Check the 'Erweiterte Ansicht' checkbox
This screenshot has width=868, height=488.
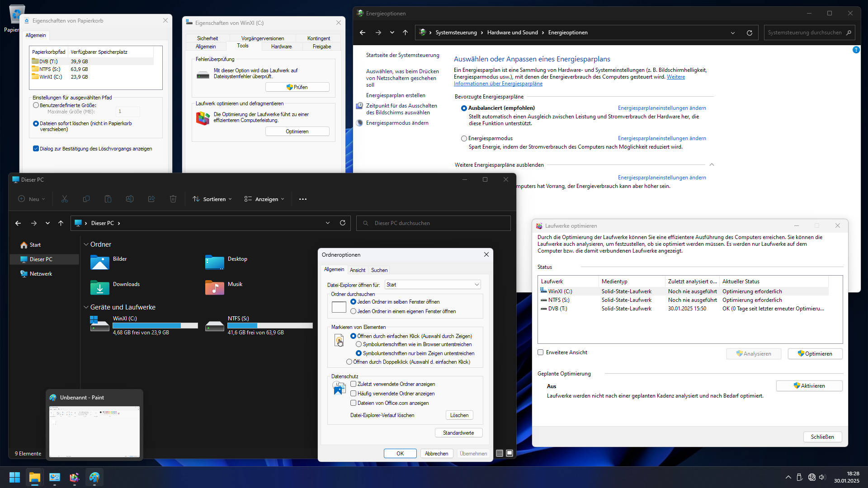click(x=541, y=352)
